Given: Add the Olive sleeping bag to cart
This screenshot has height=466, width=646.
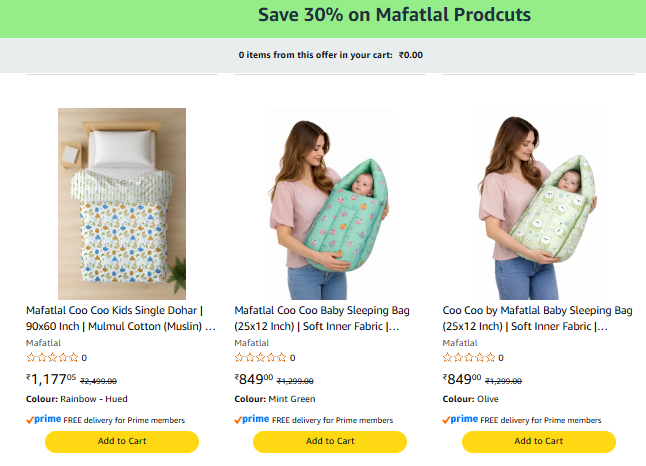Looking at the screenshot, I should pos(538,441).
